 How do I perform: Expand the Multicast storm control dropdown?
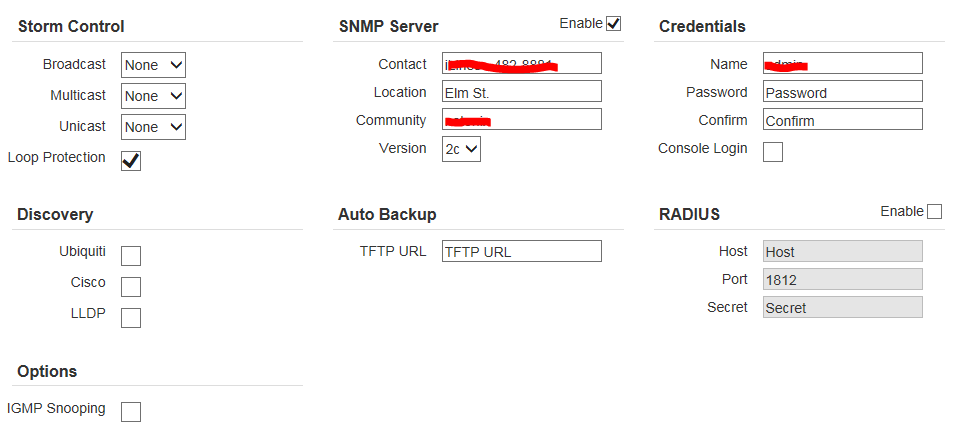153,96
